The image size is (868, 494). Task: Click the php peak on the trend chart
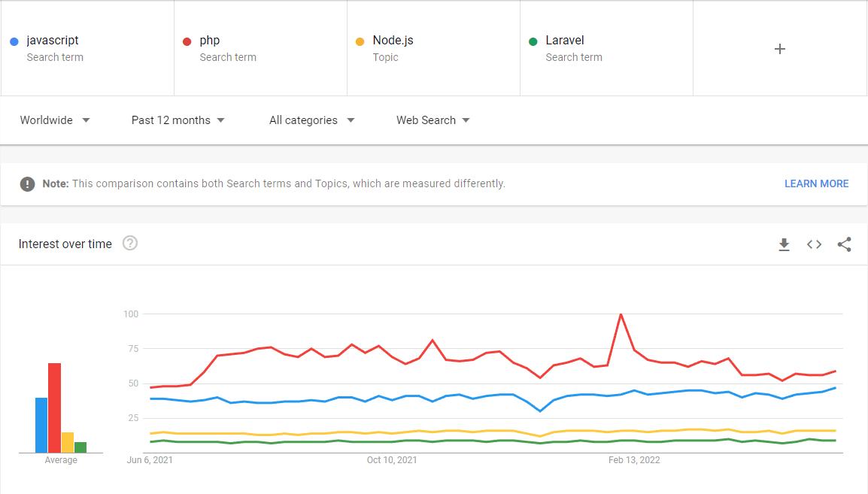(x=621, y=316)
